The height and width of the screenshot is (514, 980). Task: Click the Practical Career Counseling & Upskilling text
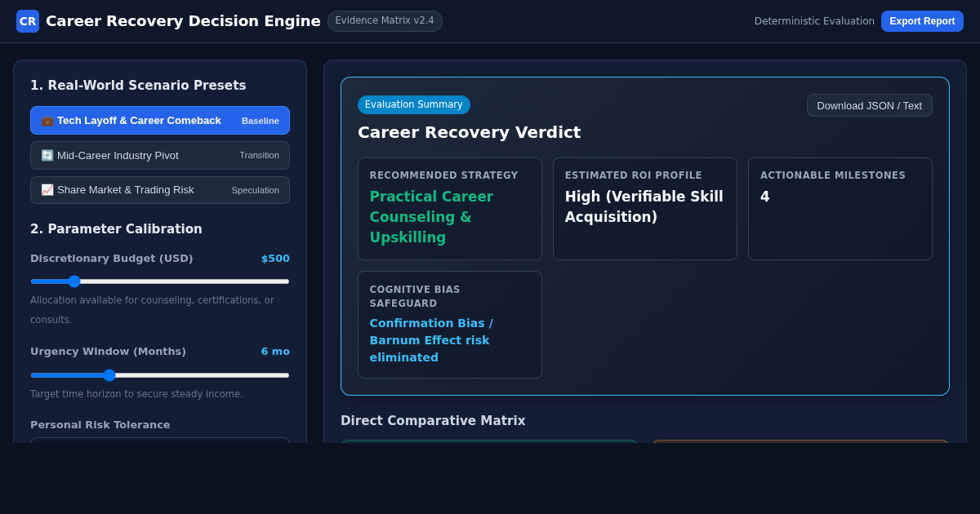(x=431, y=217)
